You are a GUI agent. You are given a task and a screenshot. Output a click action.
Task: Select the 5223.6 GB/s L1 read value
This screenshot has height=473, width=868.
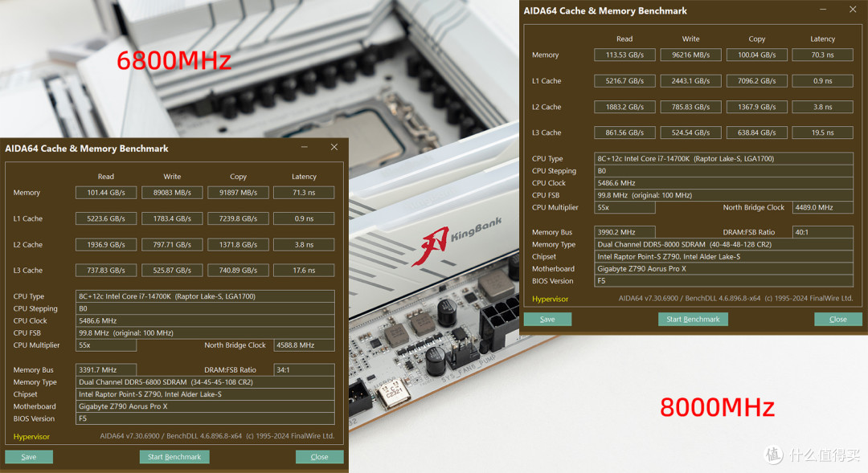(106, 218)
